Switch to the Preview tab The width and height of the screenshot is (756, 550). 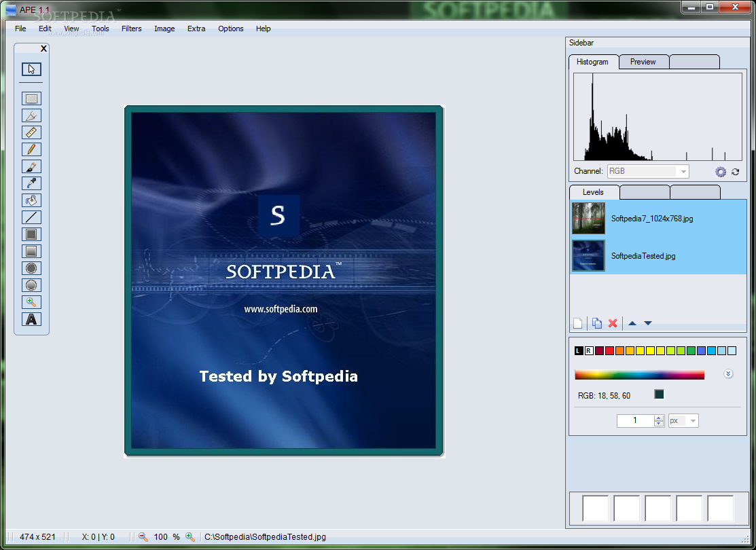click(x=643, y=62)
